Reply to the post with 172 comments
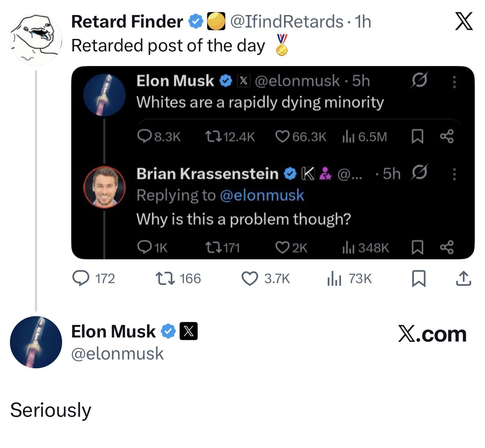 80,278
